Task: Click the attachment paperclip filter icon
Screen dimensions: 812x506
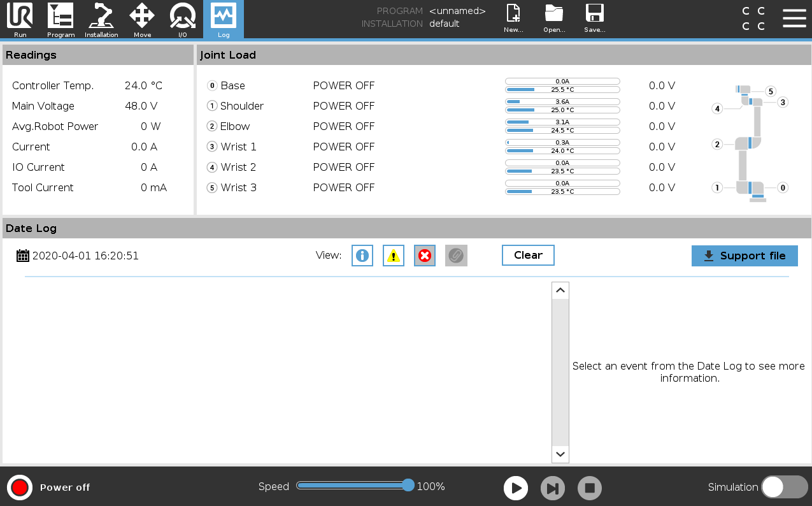Action: (x=456, y=256)
